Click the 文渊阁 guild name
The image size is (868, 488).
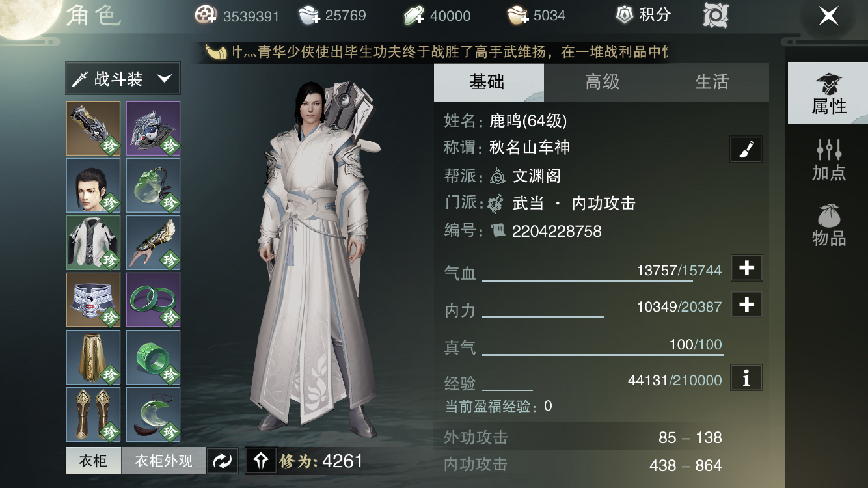[537, 176]
